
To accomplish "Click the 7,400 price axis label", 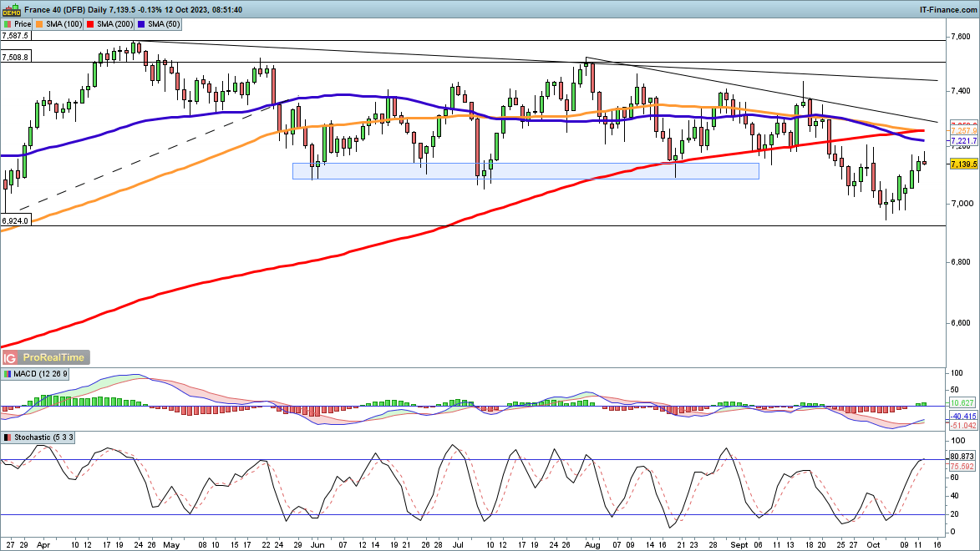I will pyautogui.click(x=962, y=91).
